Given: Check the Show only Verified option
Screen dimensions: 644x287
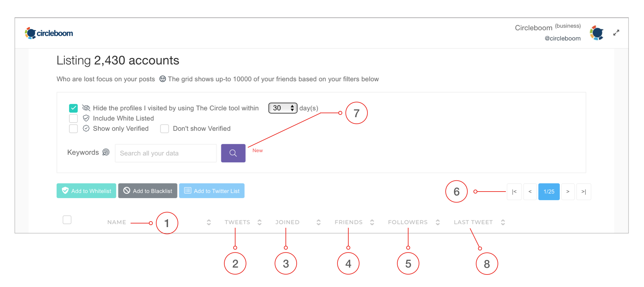Looking at the screenshot, I should click(x=73, y=128).
